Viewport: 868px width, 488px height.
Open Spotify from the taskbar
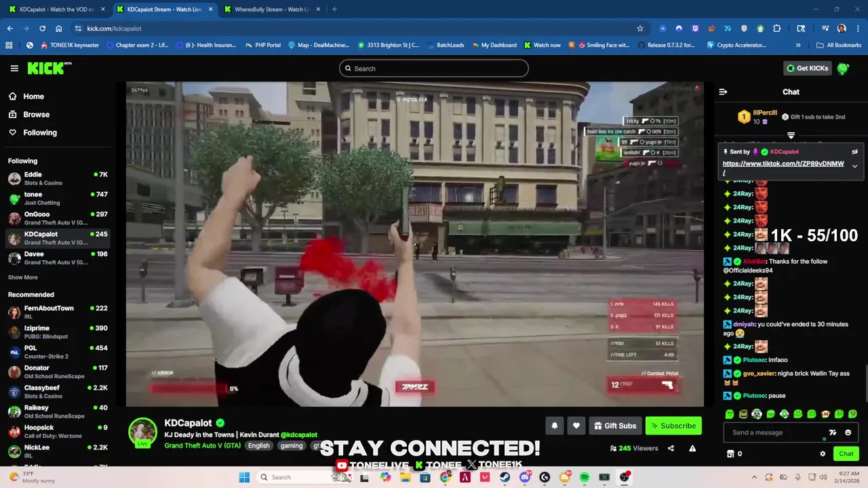(585, 477)
